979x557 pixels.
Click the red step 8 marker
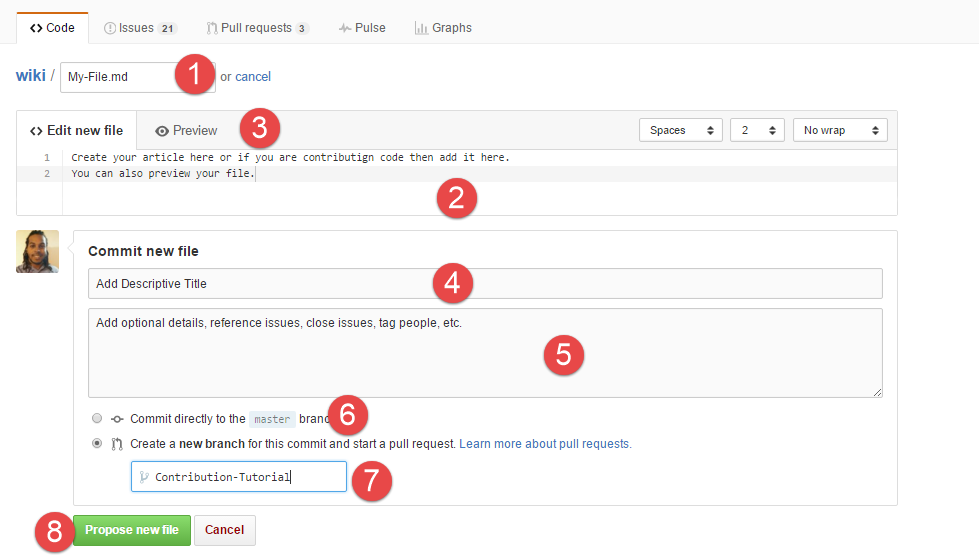(53, 531)
